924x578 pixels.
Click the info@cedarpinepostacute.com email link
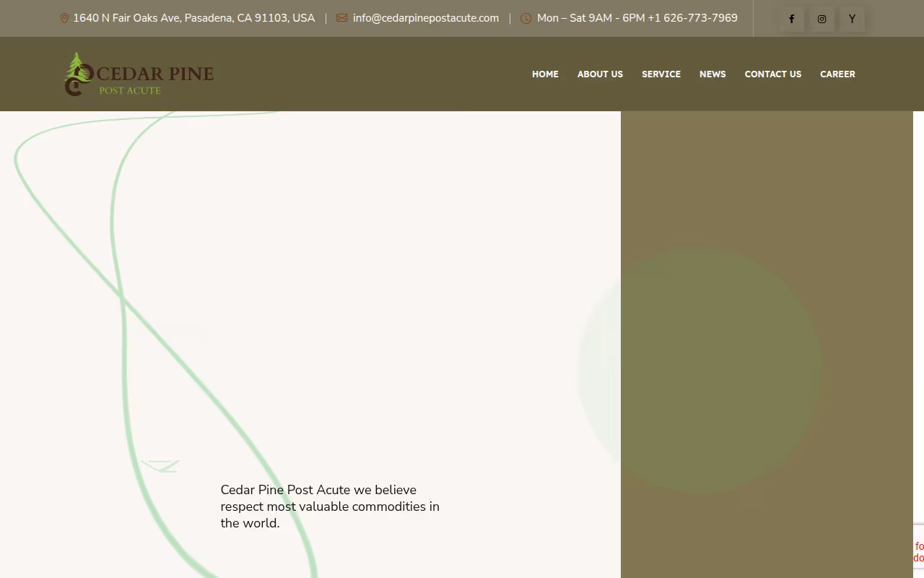point(426,18)
